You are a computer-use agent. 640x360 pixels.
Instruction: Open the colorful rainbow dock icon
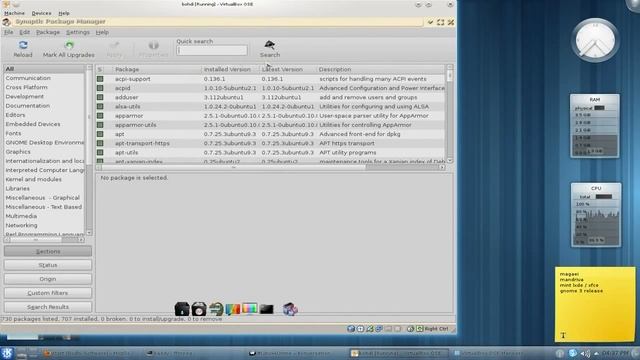pyautogui.click(x=233, y=309)
